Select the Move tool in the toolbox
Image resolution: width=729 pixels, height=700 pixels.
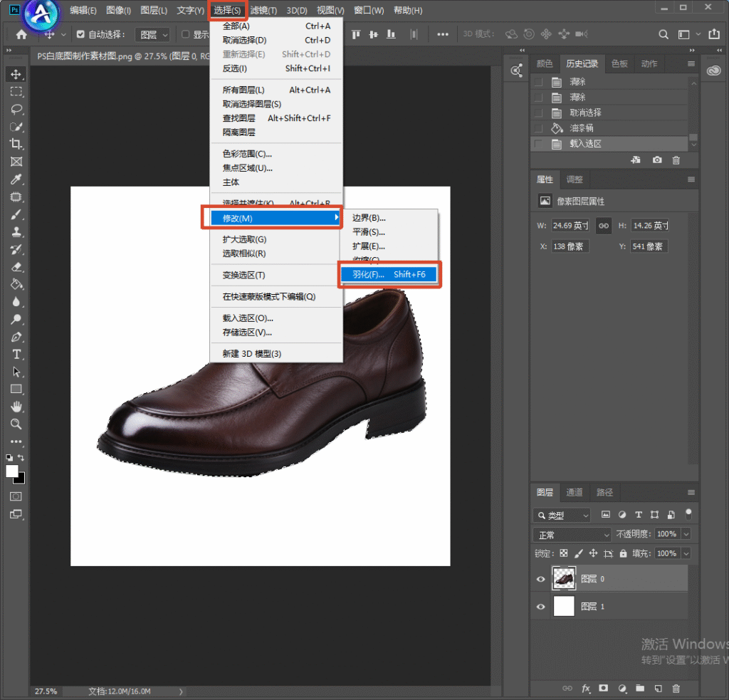coord(16,75)
